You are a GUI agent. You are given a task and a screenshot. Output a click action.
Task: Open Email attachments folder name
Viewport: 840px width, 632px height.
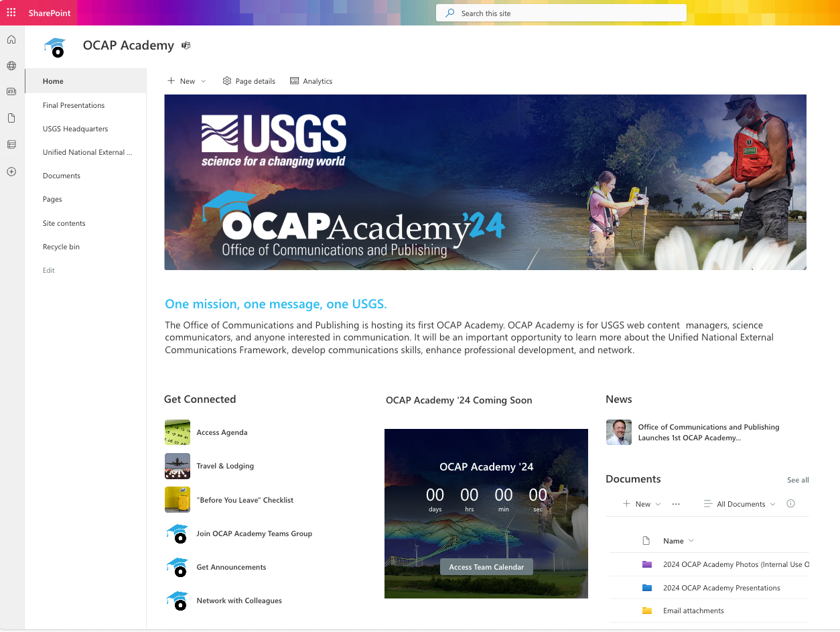pyautogui.click(x=693, y=611)
